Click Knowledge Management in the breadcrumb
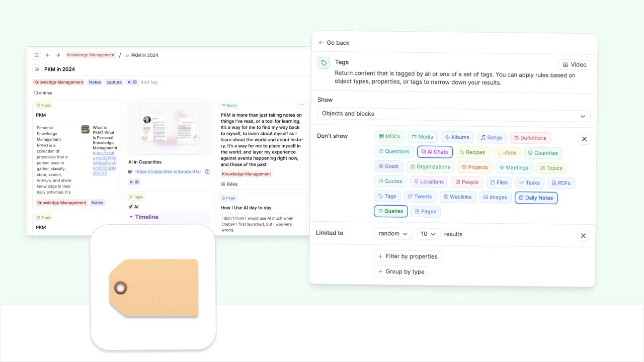Screen dimensions: 644x362 [91, 55]
